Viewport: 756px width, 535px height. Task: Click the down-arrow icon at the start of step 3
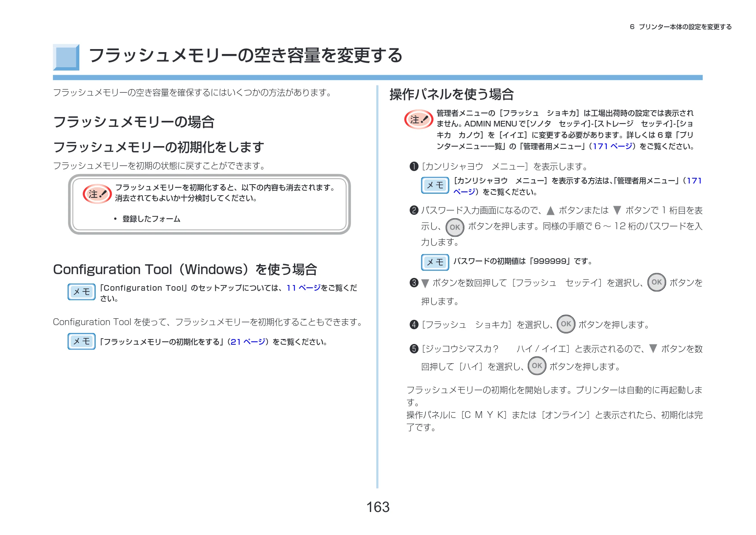(x=425, y=284)
